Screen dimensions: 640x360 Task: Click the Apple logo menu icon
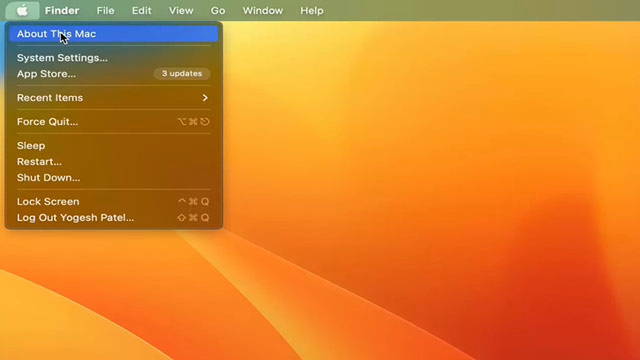click(x=22, y=11)
